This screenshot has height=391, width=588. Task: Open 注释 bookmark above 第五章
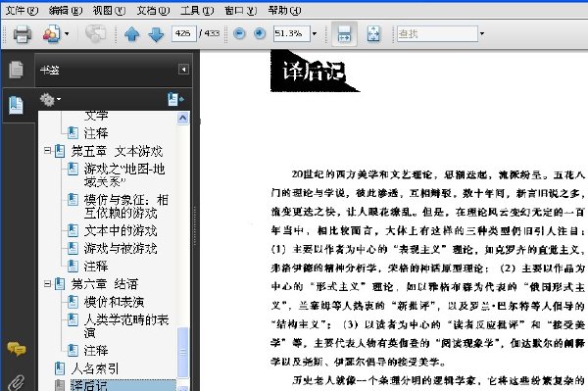tap(96, 133)
